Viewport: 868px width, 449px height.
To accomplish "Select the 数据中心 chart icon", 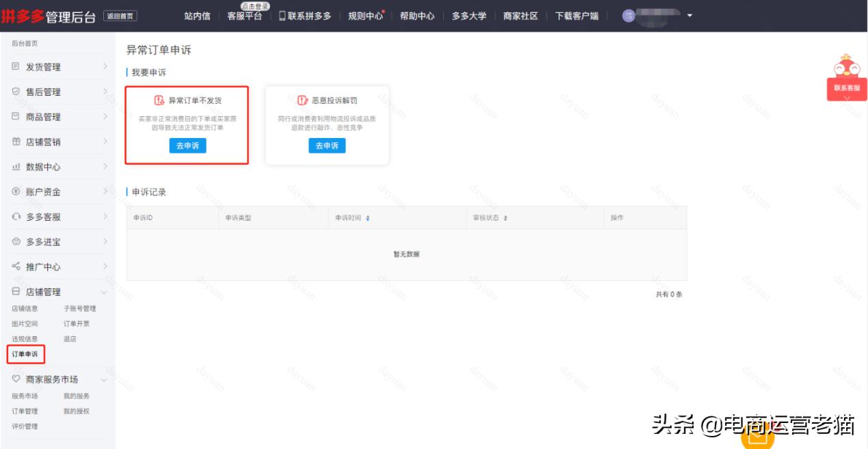I will pos(15,167).
